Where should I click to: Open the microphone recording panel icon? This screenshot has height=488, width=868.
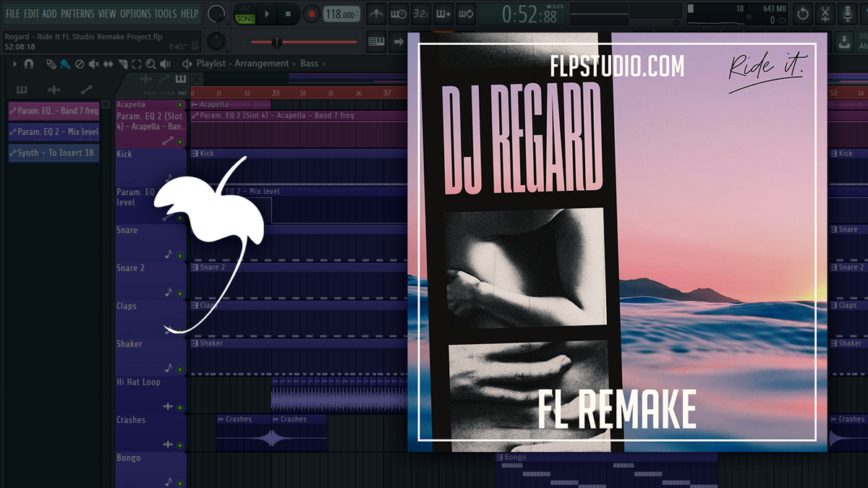click(x=848, y=13)
